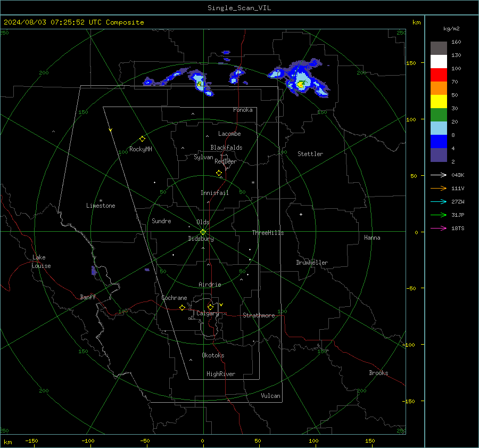The width and height of the screenshot is (479, 448).
Task: Click the yellow 30-50 legend swatch
Action: click(439, 101)
